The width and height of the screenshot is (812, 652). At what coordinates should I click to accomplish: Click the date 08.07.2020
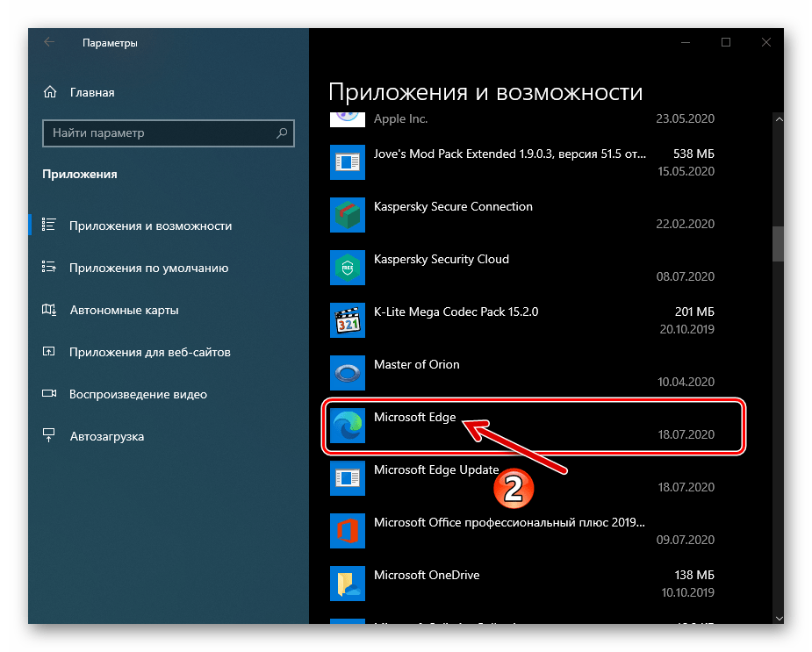pos(685,276)
